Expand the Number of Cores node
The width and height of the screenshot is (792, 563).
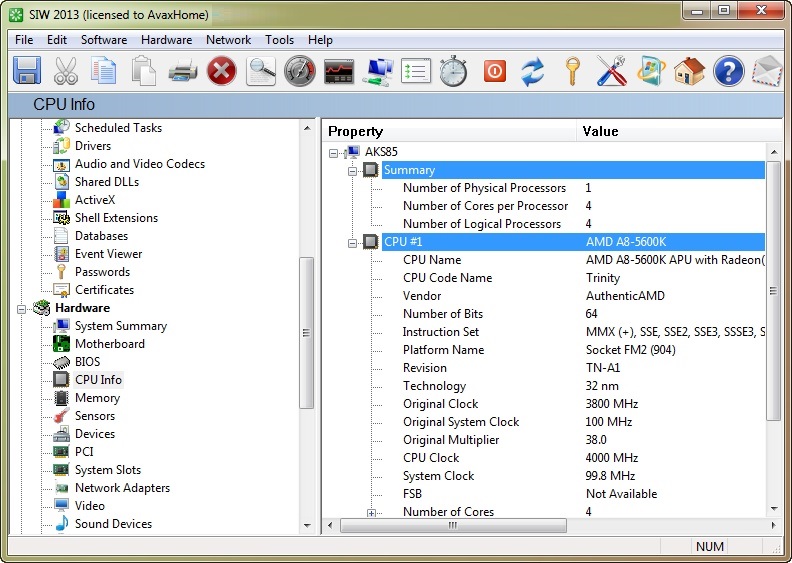click(371, 513)
